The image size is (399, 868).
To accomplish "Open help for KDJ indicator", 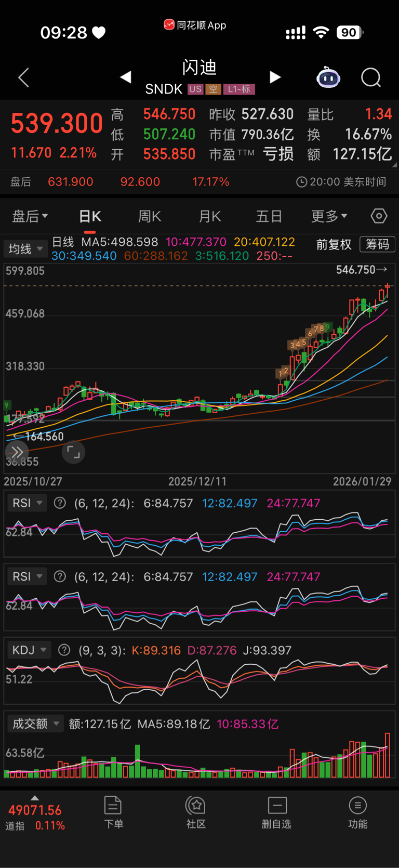I will point(64,650).
